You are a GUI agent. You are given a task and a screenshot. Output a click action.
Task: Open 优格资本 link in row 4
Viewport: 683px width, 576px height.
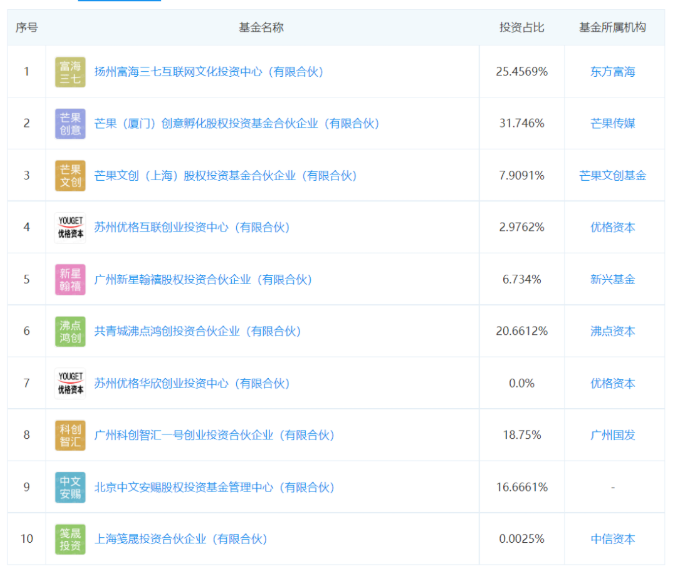coord(612,227)
